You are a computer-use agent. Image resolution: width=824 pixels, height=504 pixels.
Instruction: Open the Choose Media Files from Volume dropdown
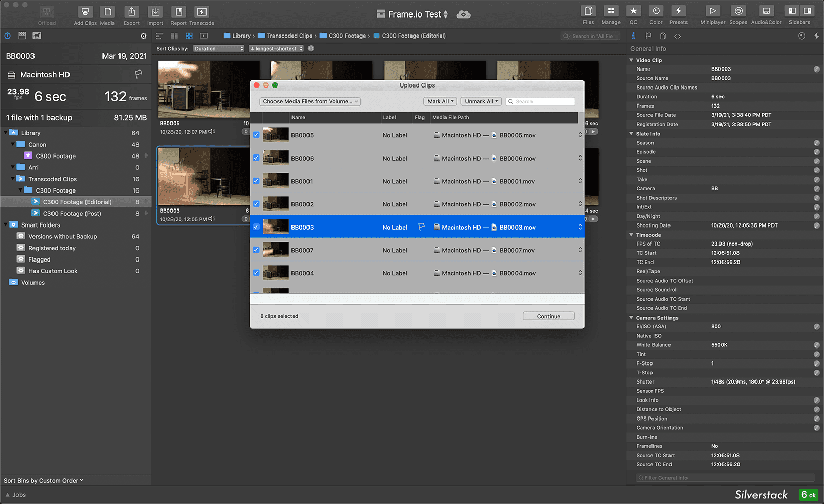tap(310, 101)
